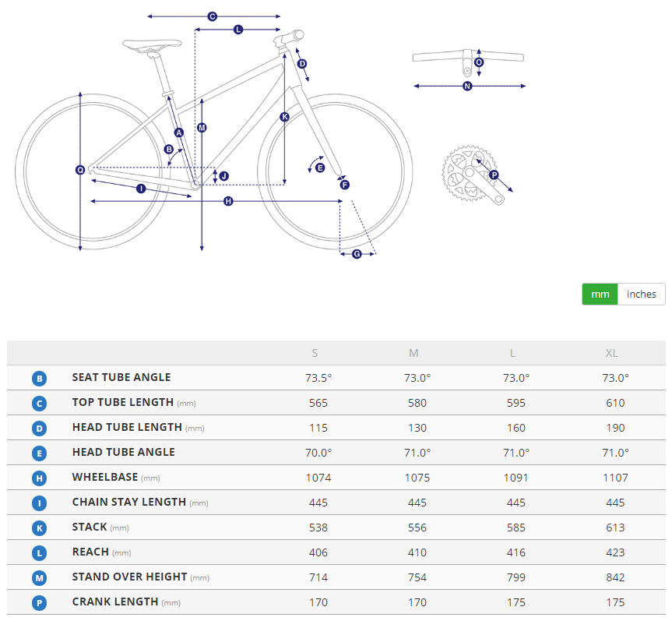Click the I icon beside Chain Stay Length

40,503
